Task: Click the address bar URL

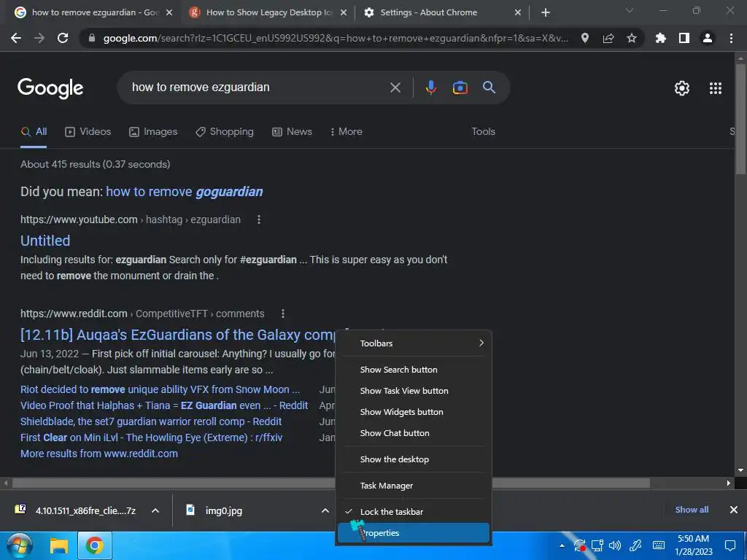Action: tap(336, 38)
